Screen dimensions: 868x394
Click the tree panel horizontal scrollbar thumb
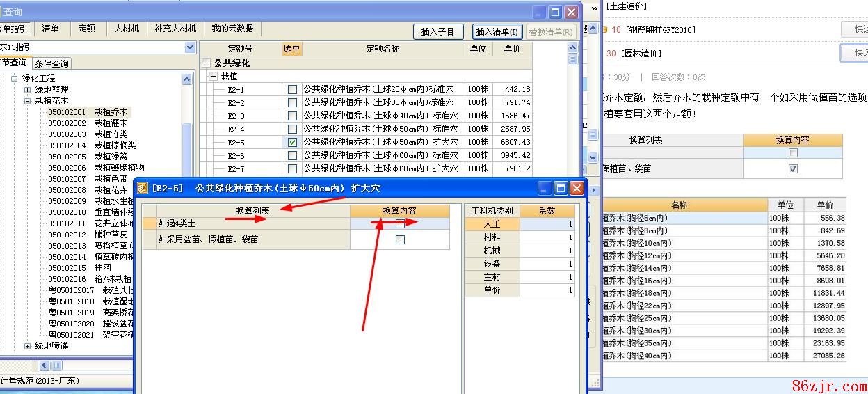click(56, 365)
